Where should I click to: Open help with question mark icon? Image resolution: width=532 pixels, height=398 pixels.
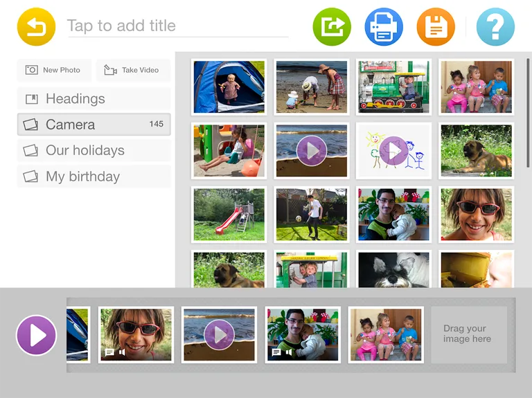click(495, 27)
